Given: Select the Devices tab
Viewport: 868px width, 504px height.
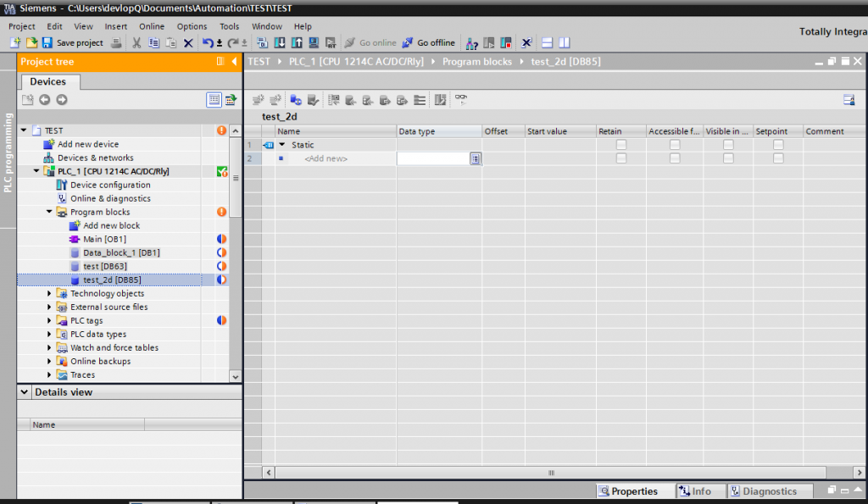Looking at the screenshot, I should 48,81.
